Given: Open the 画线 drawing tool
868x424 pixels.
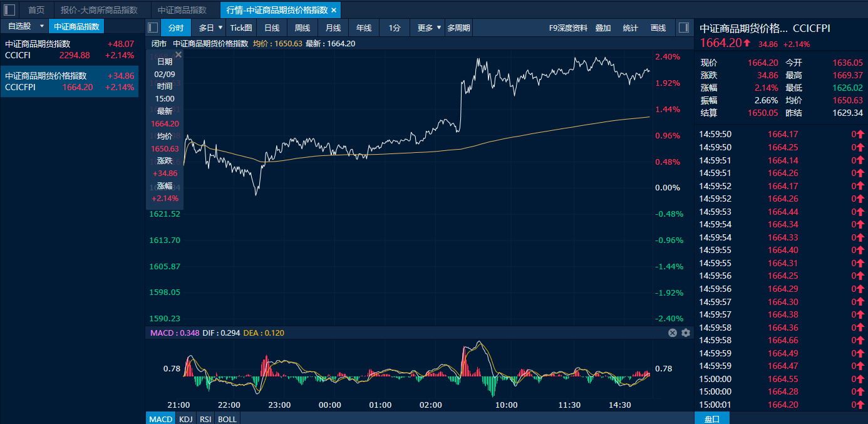Looking at the screenshot, I should pos(658,28).
